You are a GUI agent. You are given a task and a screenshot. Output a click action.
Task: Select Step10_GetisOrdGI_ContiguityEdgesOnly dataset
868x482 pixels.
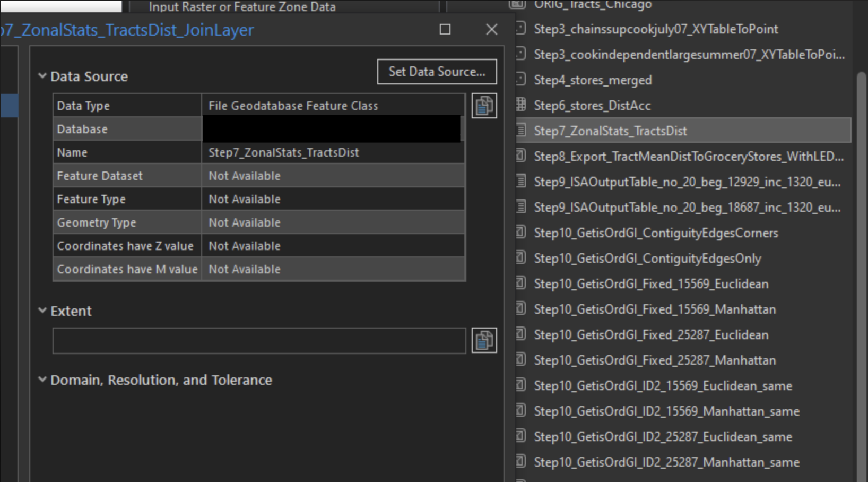click(647, 259)
